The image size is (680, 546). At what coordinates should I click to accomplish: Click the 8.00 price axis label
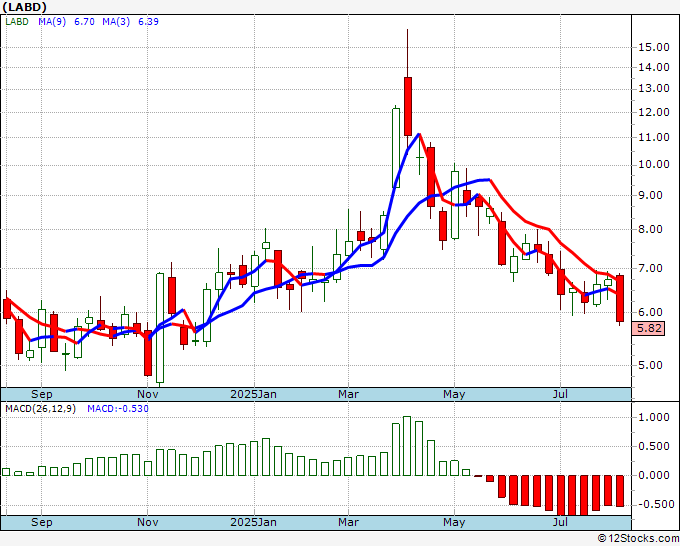point(650,229)
